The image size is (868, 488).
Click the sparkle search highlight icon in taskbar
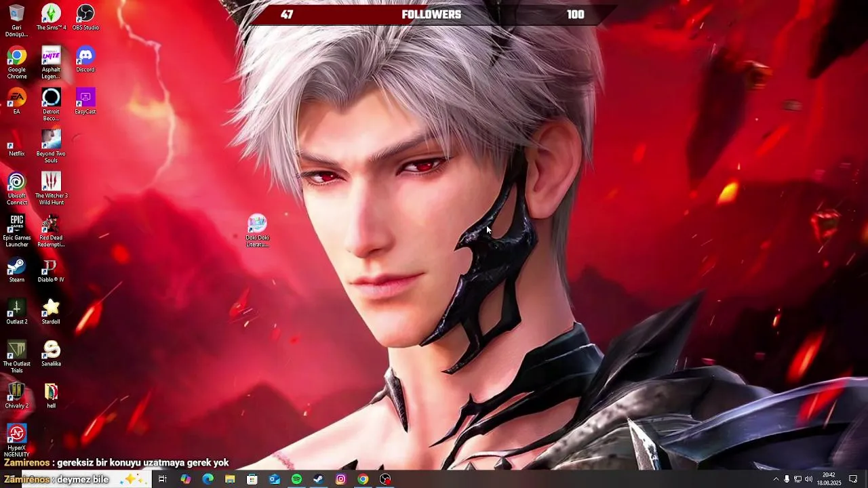point(132,479)
